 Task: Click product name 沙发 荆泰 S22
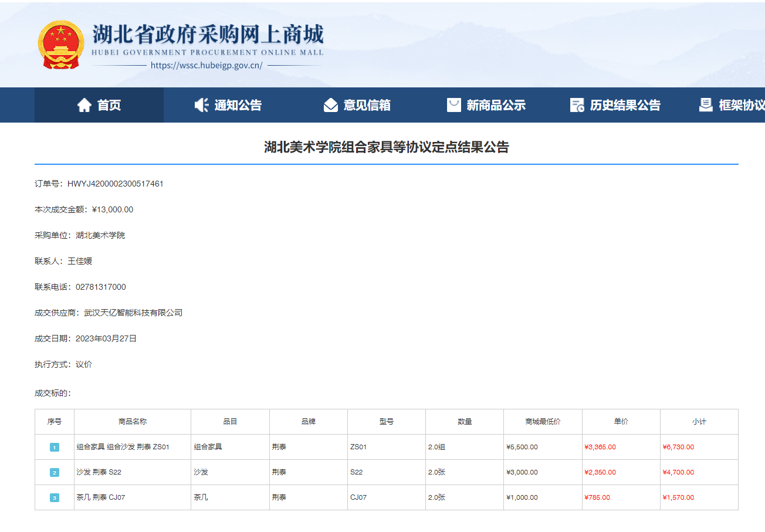99,472
